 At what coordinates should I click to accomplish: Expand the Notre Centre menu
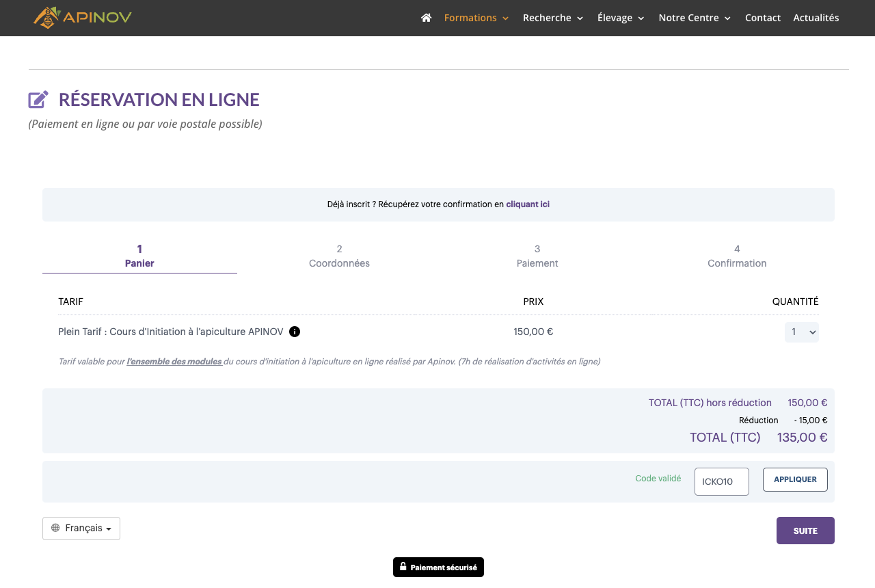click(x=695, y=18)
